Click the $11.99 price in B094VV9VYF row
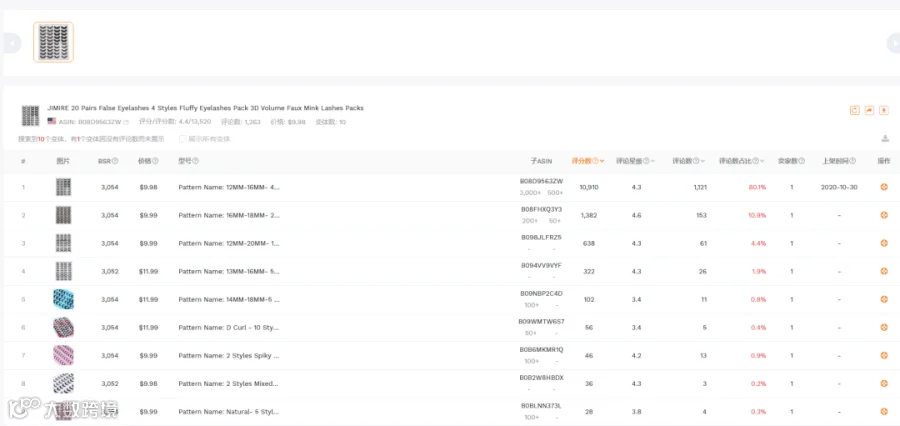The width and height of the screenshot is (900, 426). pyautogui.click(x=148, y=271)
